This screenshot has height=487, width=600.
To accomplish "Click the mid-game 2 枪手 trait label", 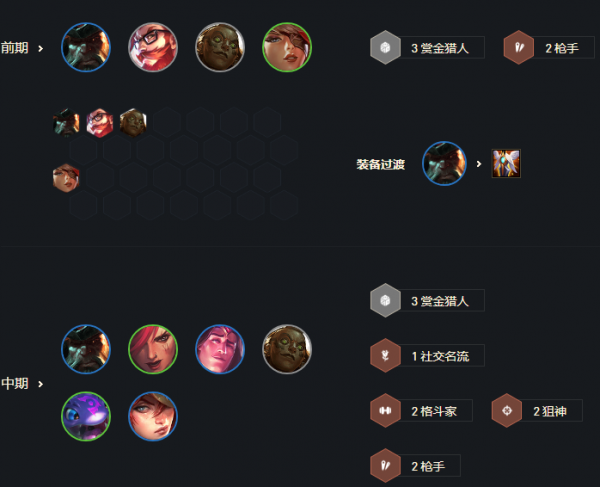I will 428,466.
